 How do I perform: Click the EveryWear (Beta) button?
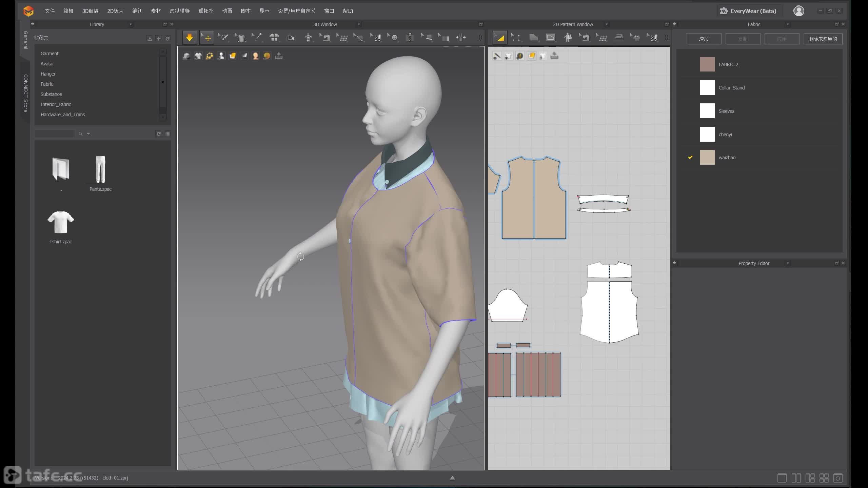tap(749, 11)
